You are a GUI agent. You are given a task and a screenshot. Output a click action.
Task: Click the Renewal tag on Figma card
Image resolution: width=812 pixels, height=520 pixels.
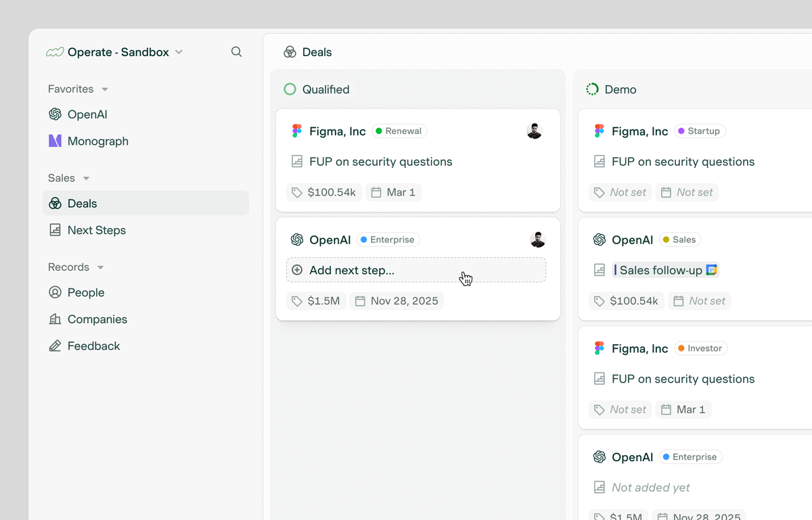click(399, 131)
